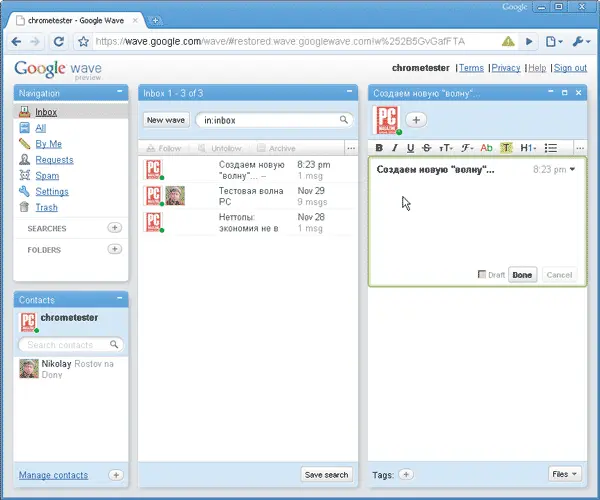This screenshot has width=600, height=500.
Task: Open the Chrome page menu icon
Action: pyautogui.click(x=553, y=41)
